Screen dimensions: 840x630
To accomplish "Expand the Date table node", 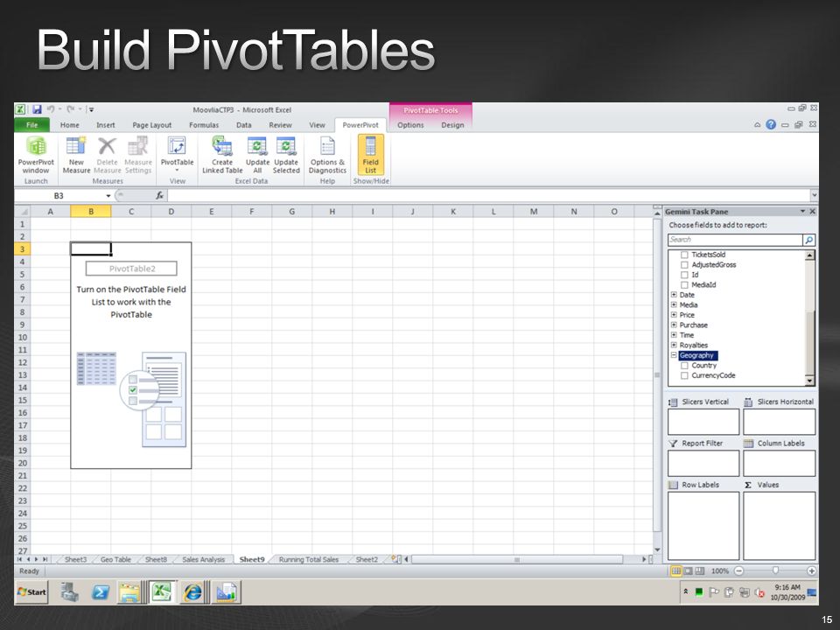I will coord(674,295).
